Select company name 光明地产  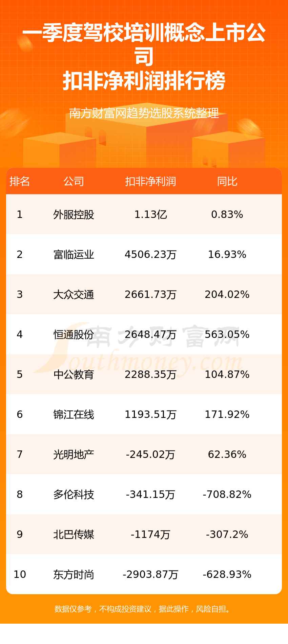pos(74,455)
